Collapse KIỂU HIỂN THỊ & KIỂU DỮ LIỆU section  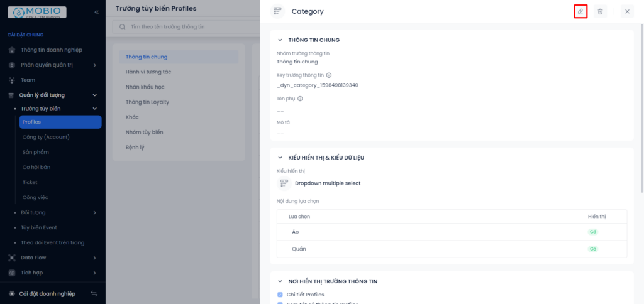(280, 158)
